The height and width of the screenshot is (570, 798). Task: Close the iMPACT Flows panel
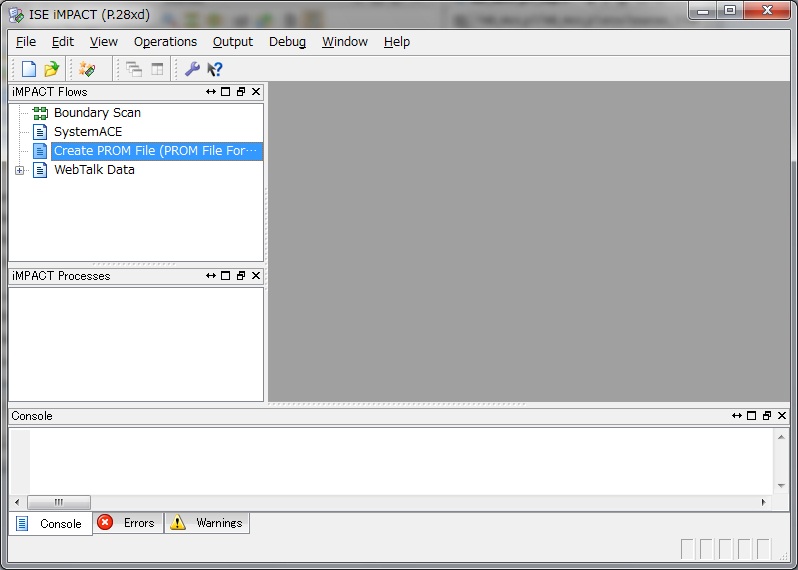[x=256, y=92]
